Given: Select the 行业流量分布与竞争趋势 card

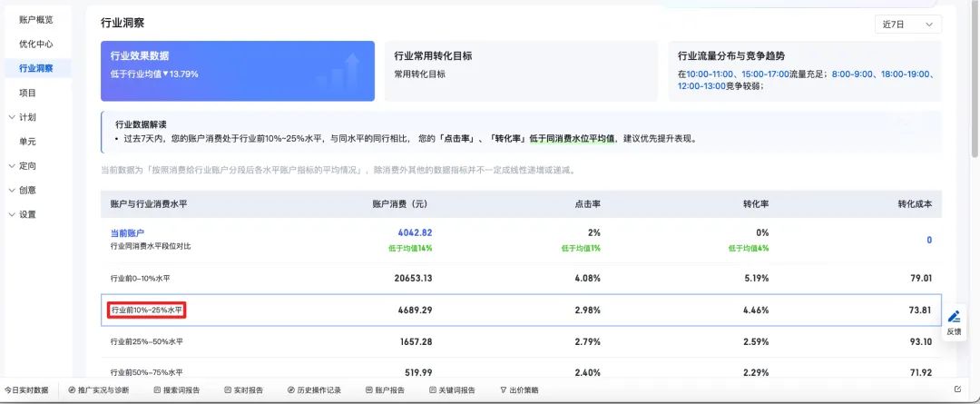Looking at the screenshot, I should tap(805, 72).
